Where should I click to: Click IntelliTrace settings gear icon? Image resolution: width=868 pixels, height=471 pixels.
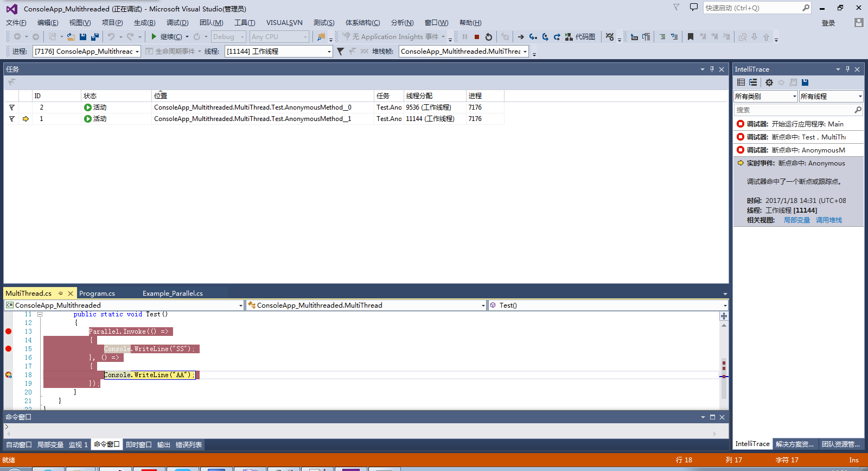point(769,82)
